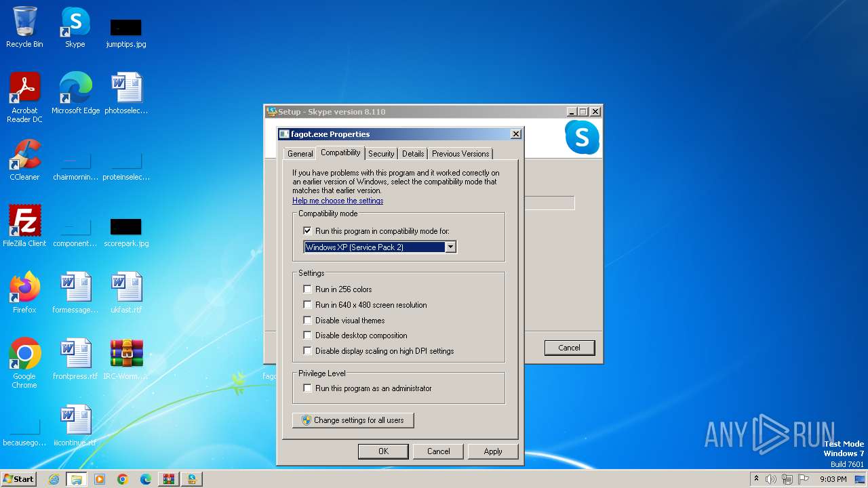Open the Start menu
The image size is (868, 488).
click(19, 479)
